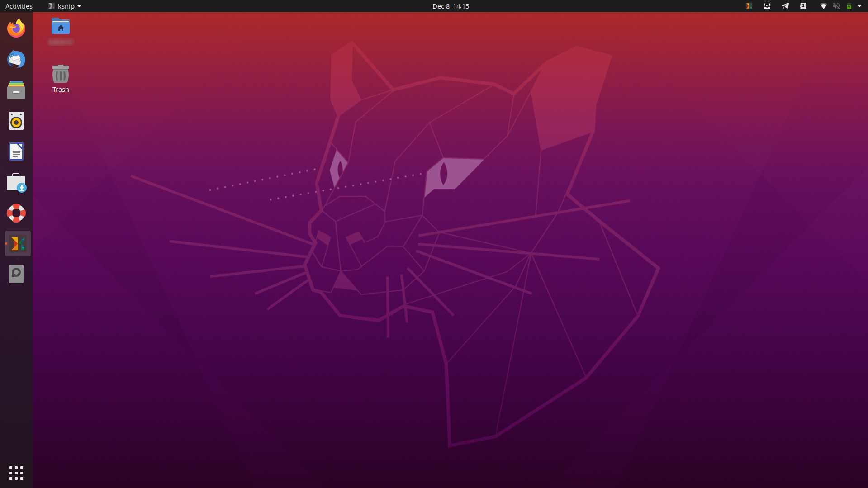
Task: Launch Thunderbird mail from the dock
Action: (x=16, y=59)
